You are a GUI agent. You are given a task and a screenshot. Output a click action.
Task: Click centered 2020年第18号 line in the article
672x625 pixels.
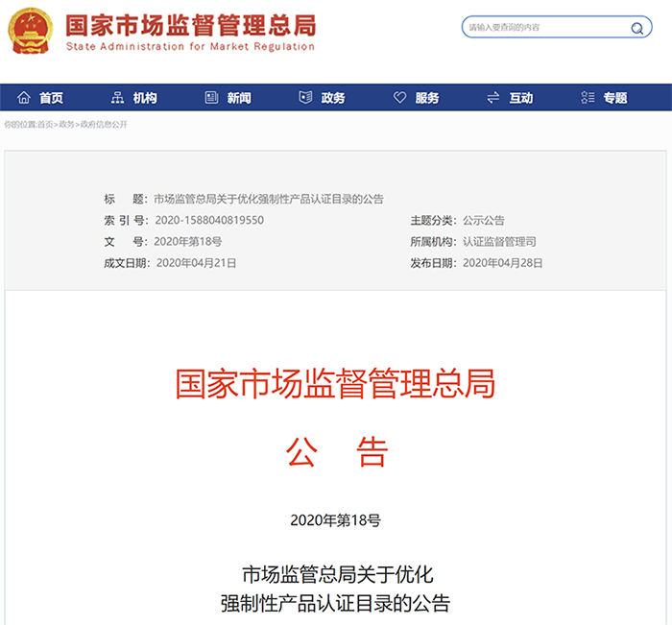[x=336, y=520]
